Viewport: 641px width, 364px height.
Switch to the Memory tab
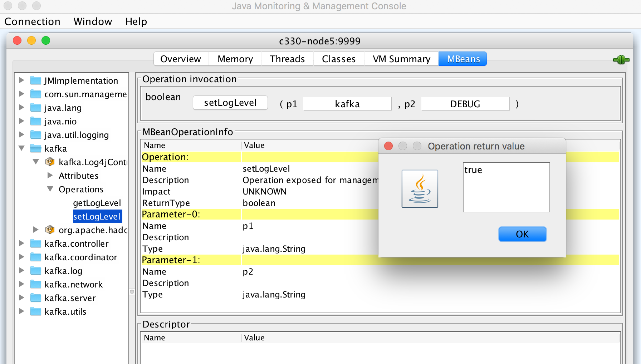tap(235, 59)
